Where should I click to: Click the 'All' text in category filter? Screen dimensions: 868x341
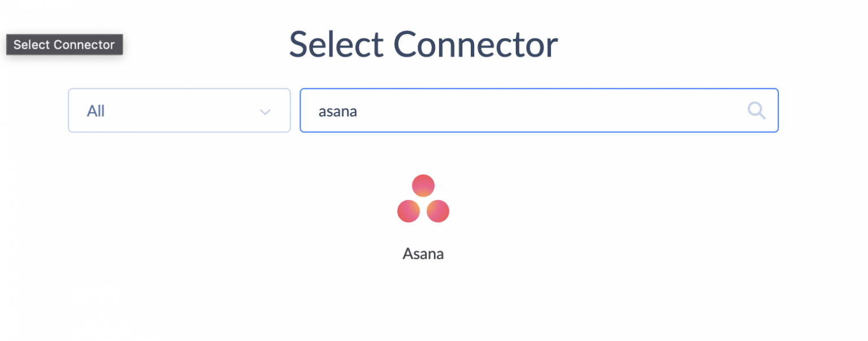pos(96,111)
